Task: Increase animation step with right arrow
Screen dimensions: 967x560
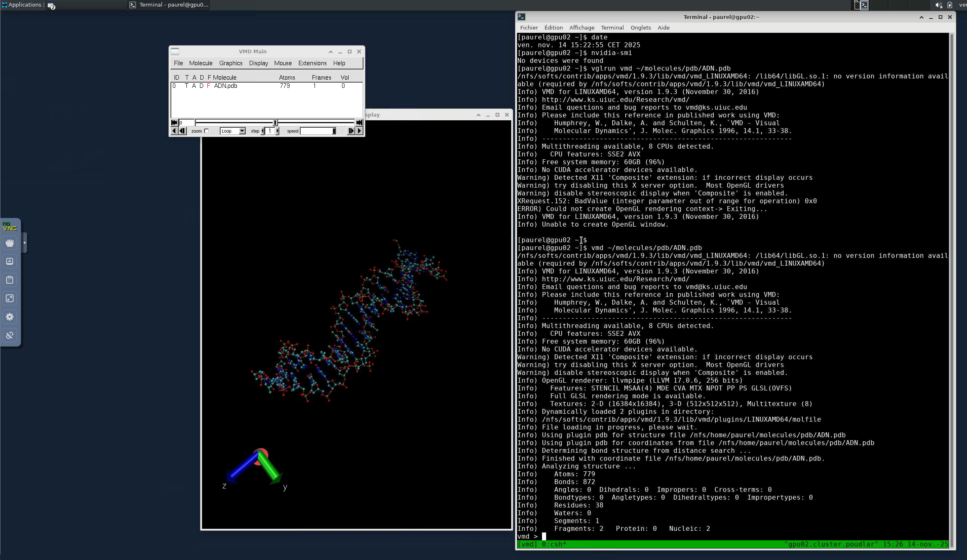Action: coord(278,131)
